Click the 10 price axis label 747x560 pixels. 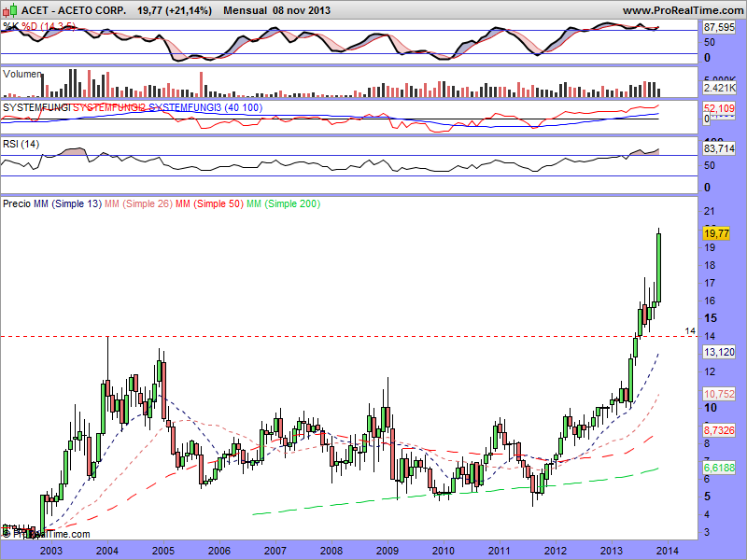(x=710, y=408)
